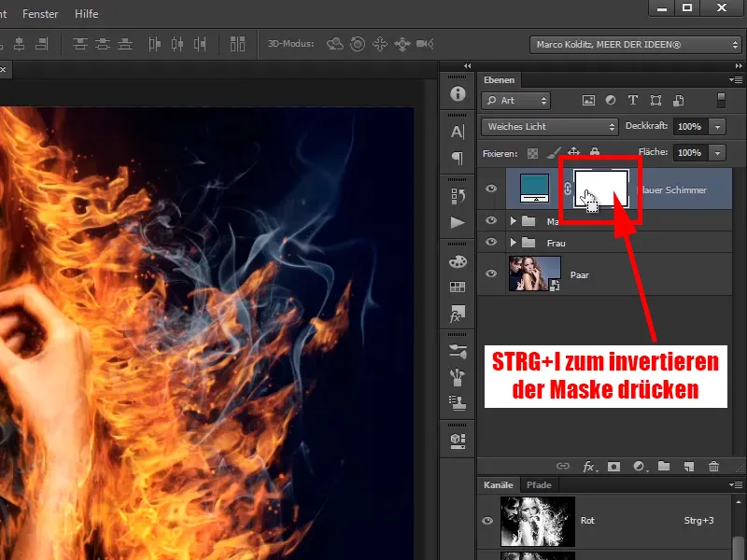
Task: Toggle lock position
Action: [573, 152]
